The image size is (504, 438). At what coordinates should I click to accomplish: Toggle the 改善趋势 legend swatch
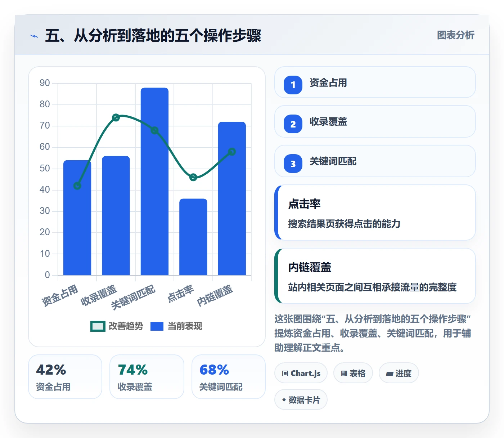click(x=98, y=326)
